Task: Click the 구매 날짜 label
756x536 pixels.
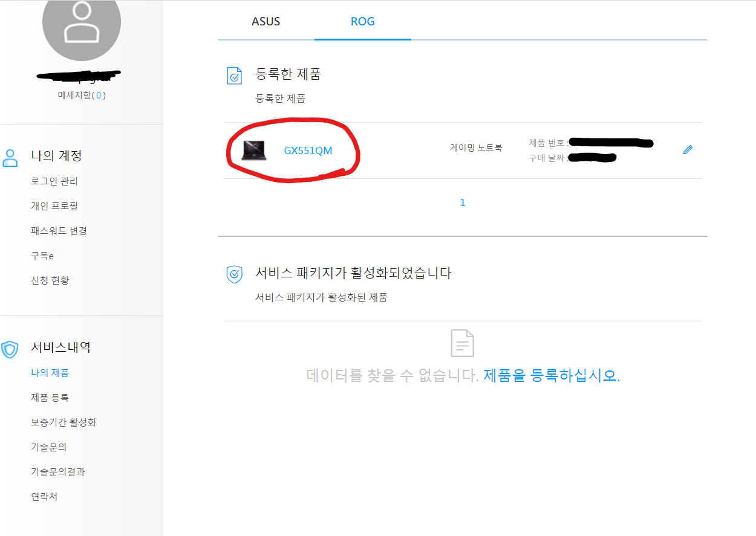Action: tap(547, 158)
